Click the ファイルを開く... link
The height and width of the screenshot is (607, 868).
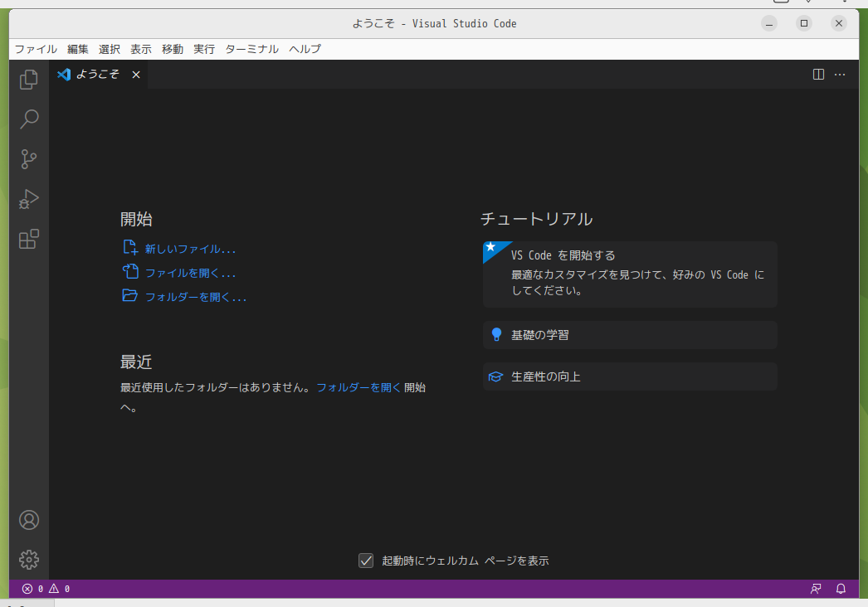pos(190,273)
